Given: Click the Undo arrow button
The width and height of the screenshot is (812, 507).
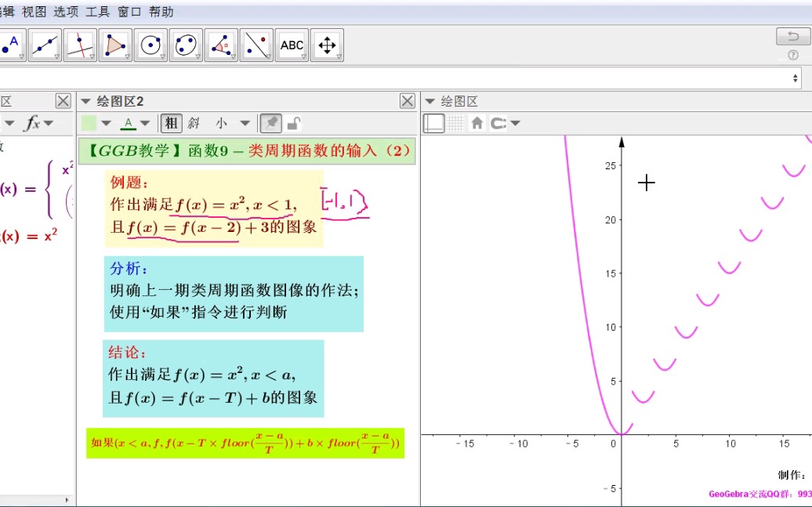Looking at the screenshot, I should [792, 35].
